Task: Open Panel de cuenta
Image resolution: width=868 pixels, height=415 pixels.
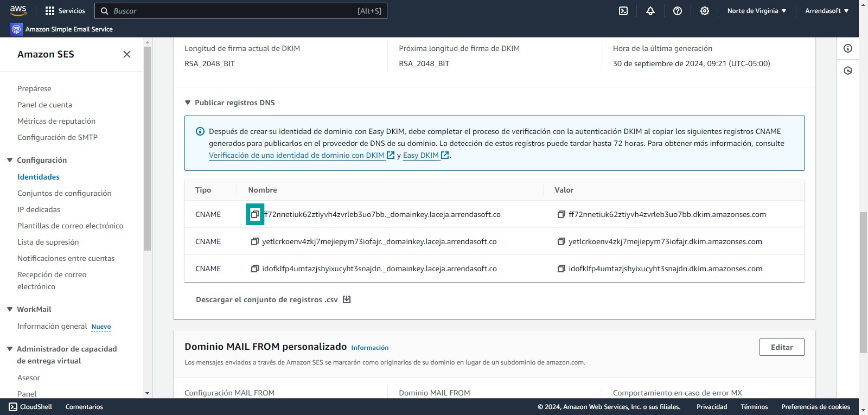Action: [44, 105]
